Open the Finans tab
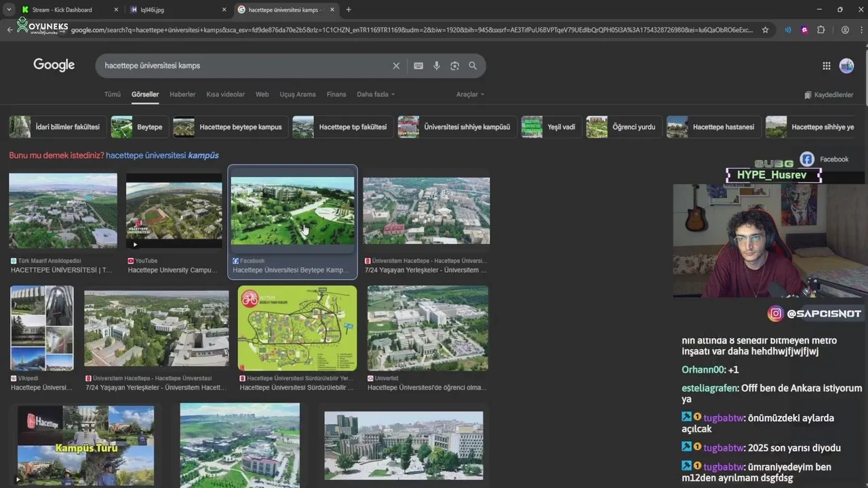 coord(336,94)
